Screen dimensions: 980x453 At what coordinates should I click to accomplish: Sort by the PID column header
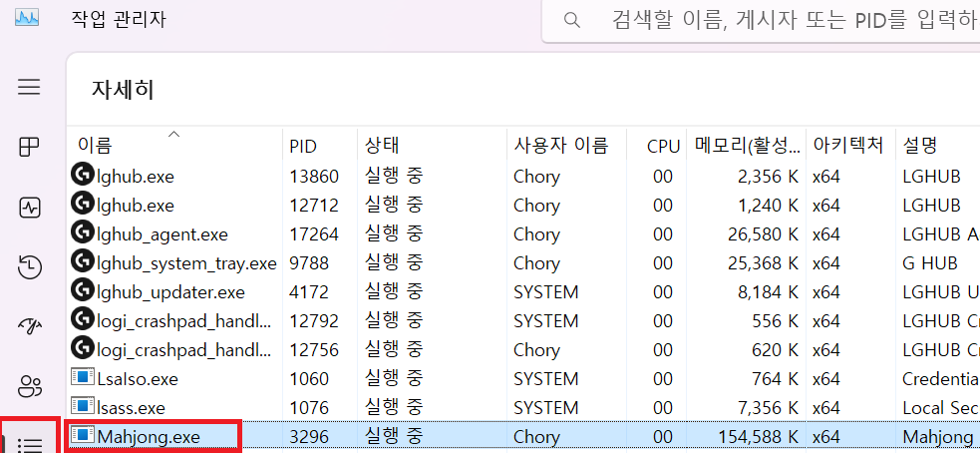(x=320, y=147)
